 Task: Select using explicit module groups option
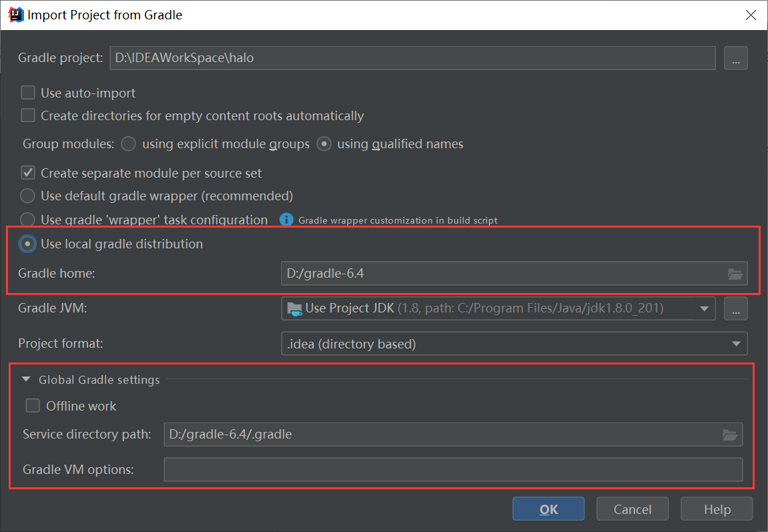coord(129,144)
